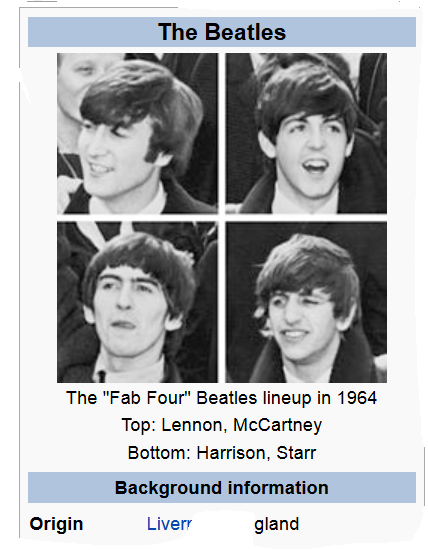Click the word "information" in blue header
The image size is (428, 550).
pos(278,488)
